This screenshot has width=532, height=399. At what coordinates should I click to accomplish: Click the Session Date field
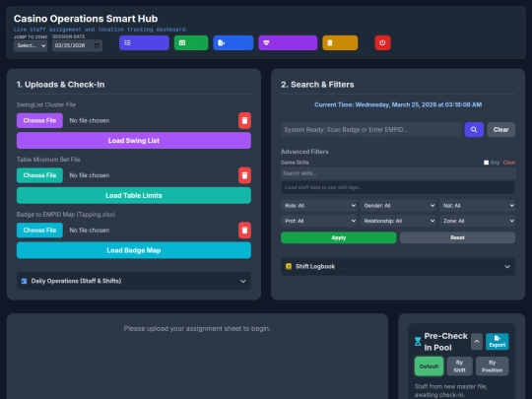click(77, 45)
